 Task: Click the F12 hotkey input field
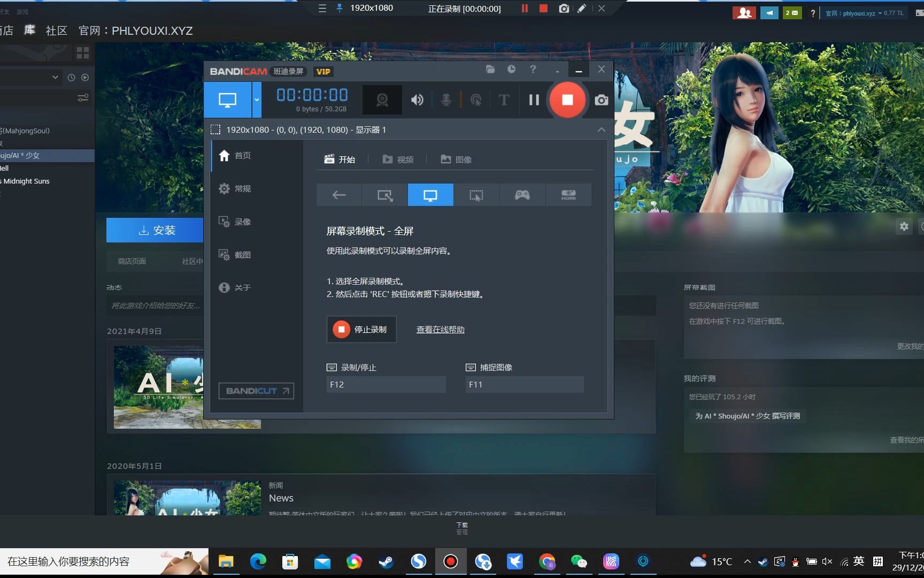386,384
